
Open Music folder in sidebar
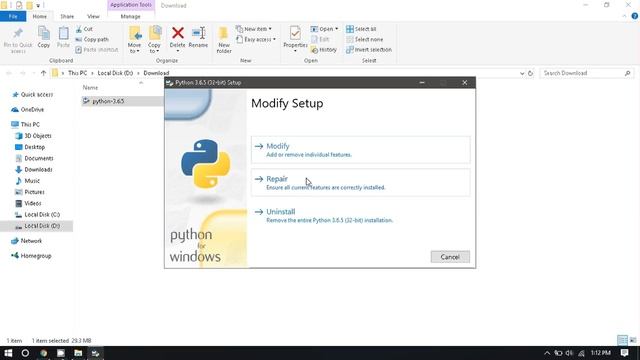[x=32, y=180]
